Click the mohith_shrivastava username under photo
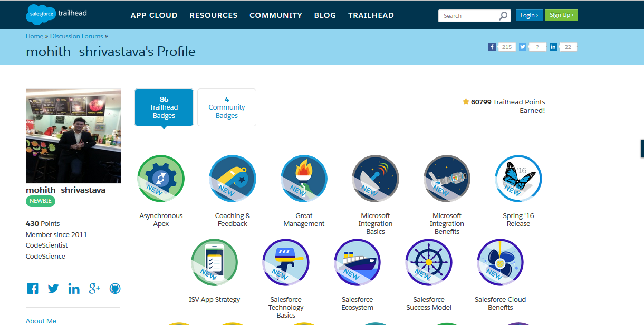The image size is (644, 325). (x=65, y=190)
